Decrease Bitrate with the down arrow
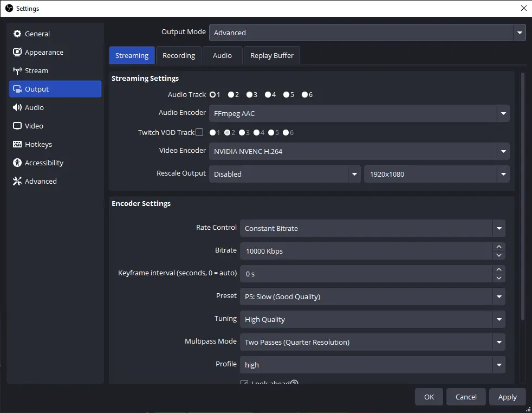532x413 pixels. point(499,255)
